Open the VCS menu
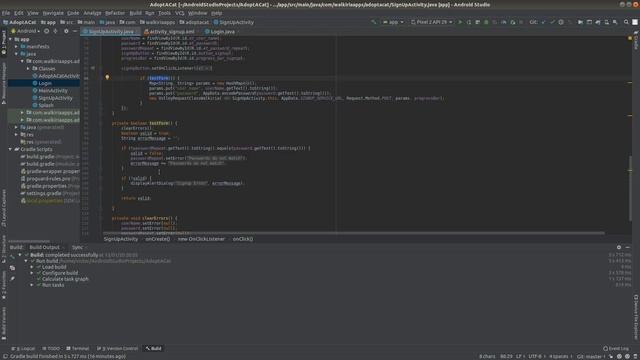This screenshot has height=360, width=640. coord(180,13)
